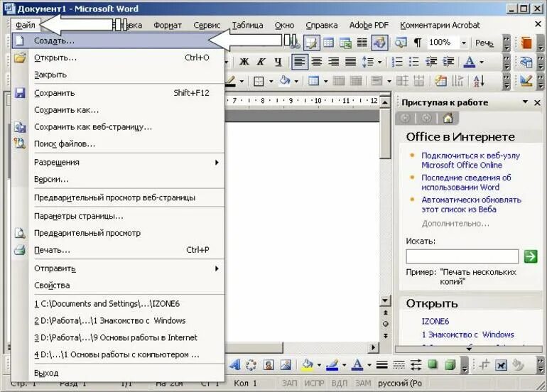Click the Decrease Indent icon
The height and width of the screenshot is (392, 547).
431,62
